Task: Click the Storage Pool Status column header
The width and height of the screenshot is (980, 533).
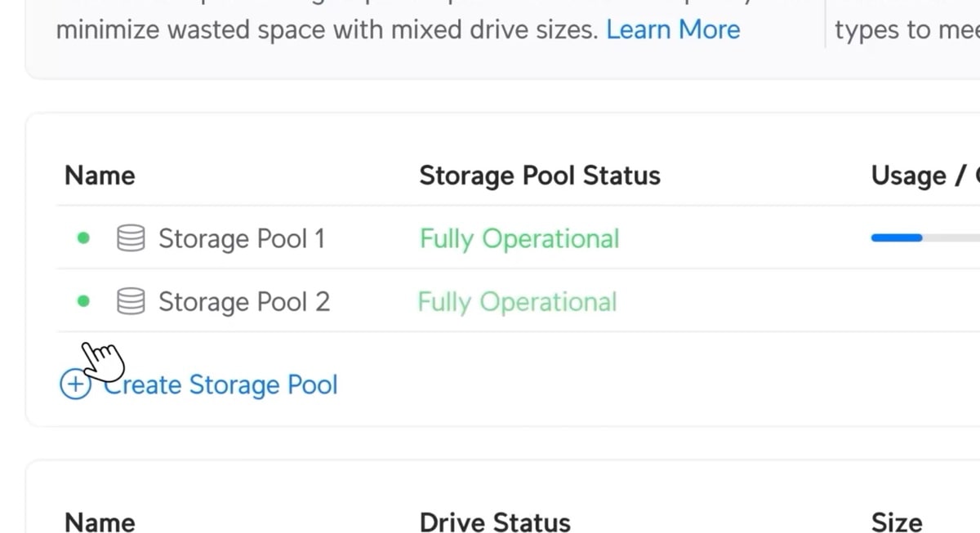Action: pyautogui.click(x=539, y=175)
